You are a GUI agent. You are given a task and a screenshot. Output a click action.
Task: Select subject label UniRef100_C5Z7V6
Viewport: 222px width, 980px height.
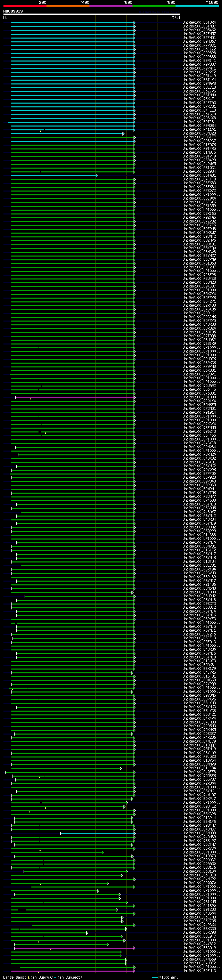199,91
